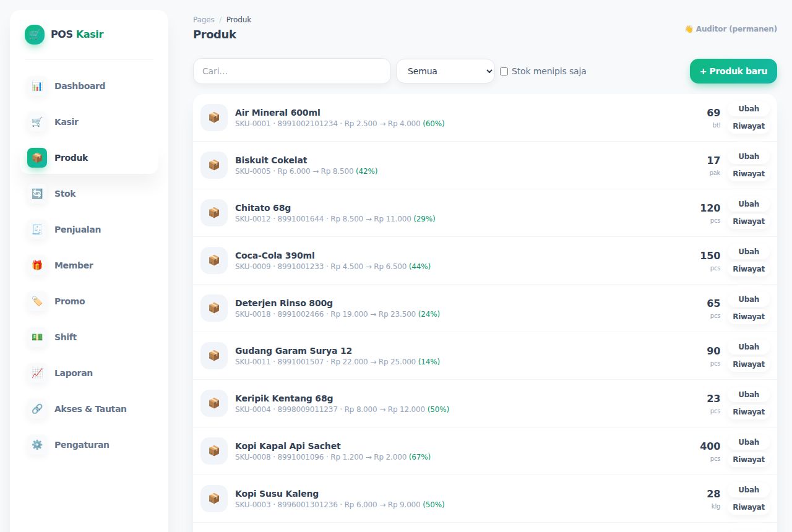Open Riwayat for Chitato 68g
This screenshot has width=792, height=532.
click(749, 221)
